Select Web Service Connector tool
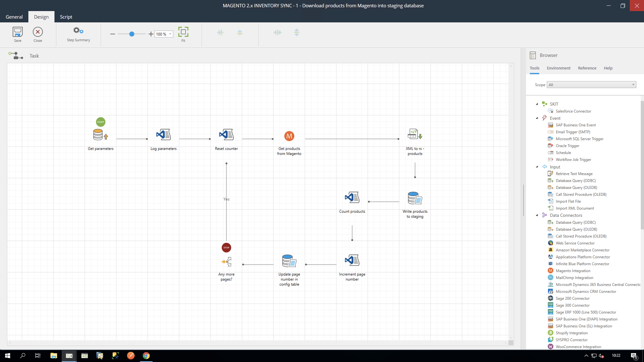The height and width of the screenshot is (362, 644). [575, 243]
